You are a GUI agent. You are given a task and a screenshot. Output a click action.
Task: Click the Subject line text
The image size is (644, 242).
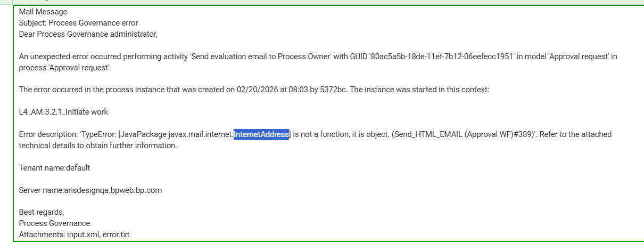tap(78, 23)
